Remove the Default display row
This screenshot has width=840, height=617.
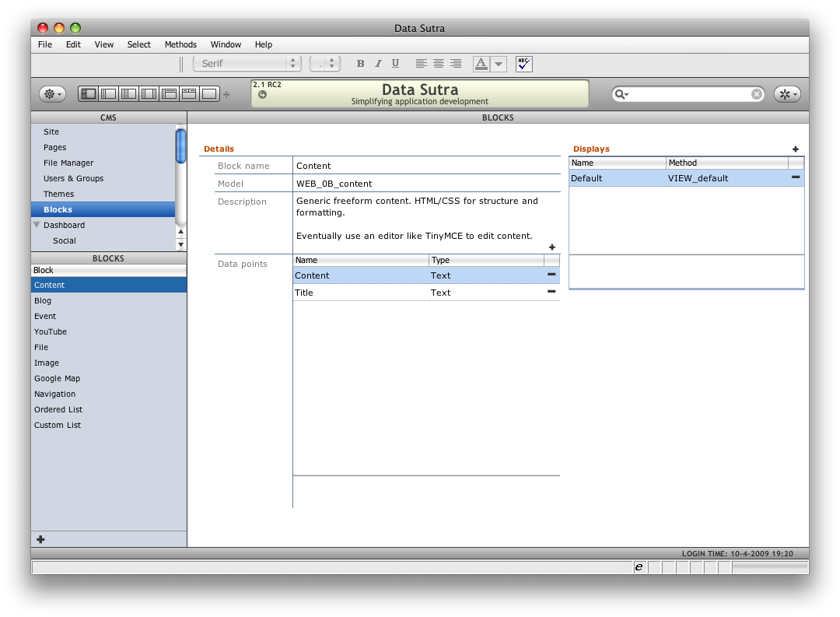click(796, 177)
